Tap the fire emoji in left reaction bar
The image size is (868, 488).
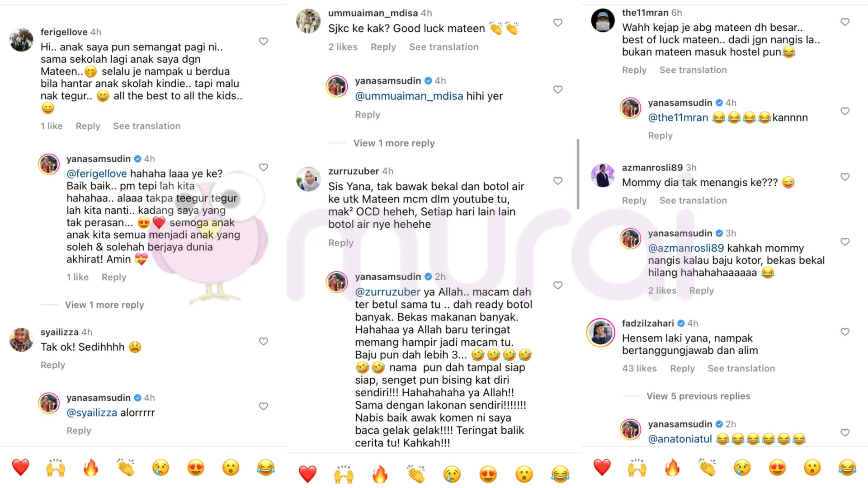click(91, 468)
